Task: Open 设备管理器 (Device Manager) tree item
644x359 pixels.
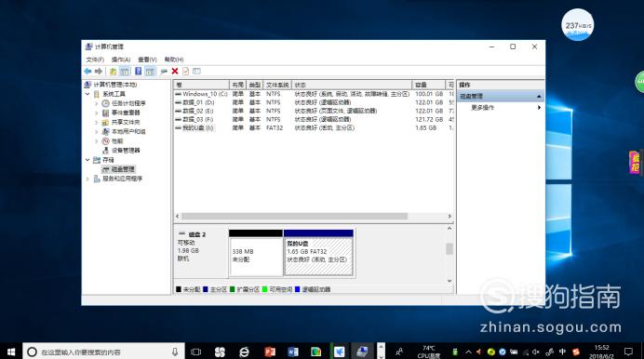Action: coord(126,151)
